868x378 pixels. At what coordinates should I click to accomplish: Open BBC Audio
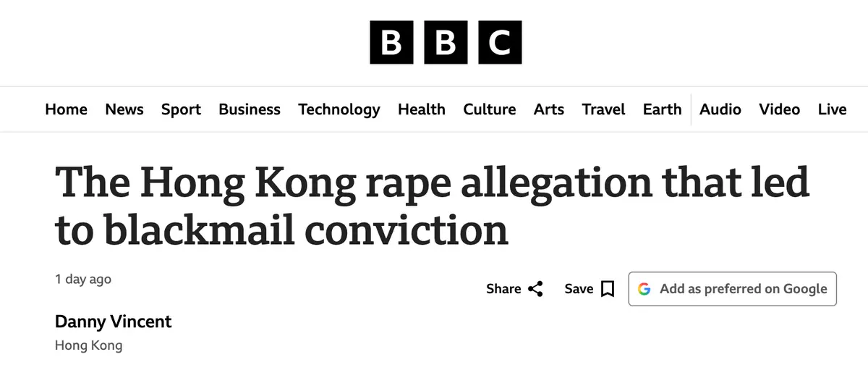pyautogui.click(x=720, y=109)
